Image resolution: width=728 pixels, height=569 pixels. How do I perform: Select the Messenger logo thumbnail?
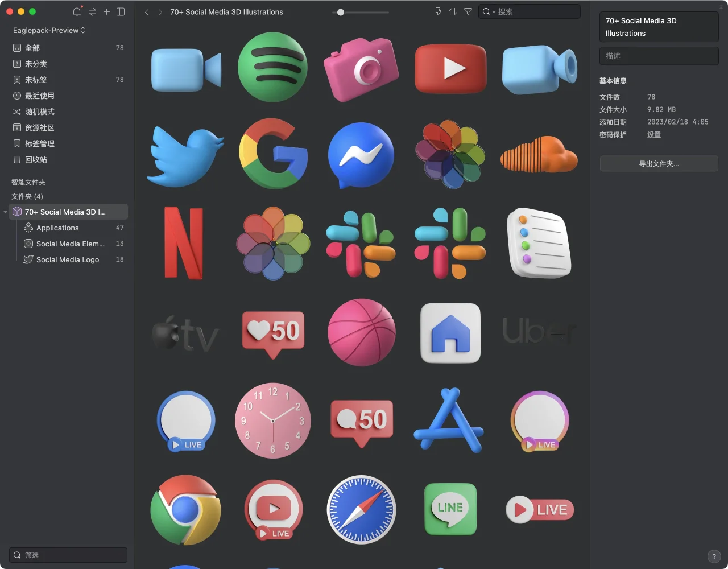pyautogui.click(x=361, y=155)
